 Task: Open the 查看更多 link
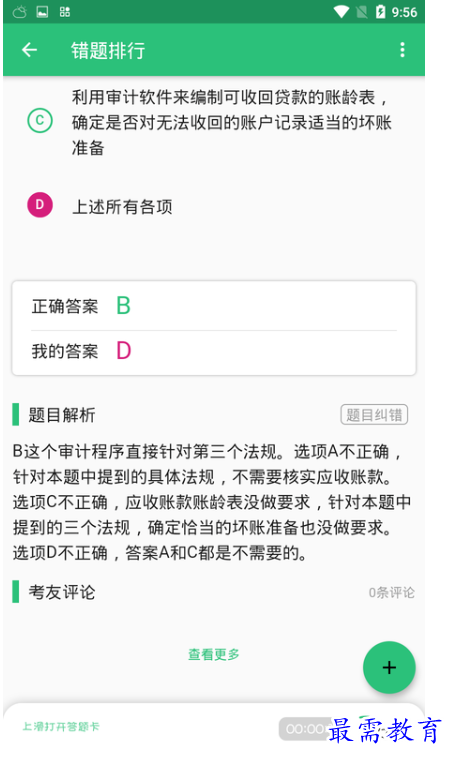[x=214, y=654]
